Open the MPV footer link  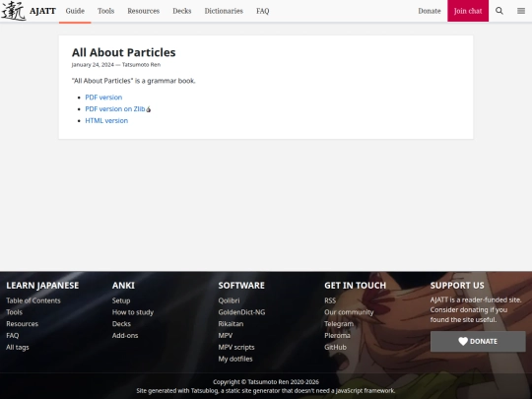pos(226,336)
